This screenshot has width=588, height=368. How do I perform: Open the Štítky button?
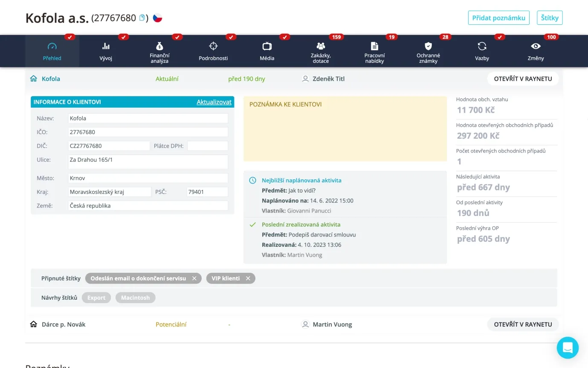[550, 18]
